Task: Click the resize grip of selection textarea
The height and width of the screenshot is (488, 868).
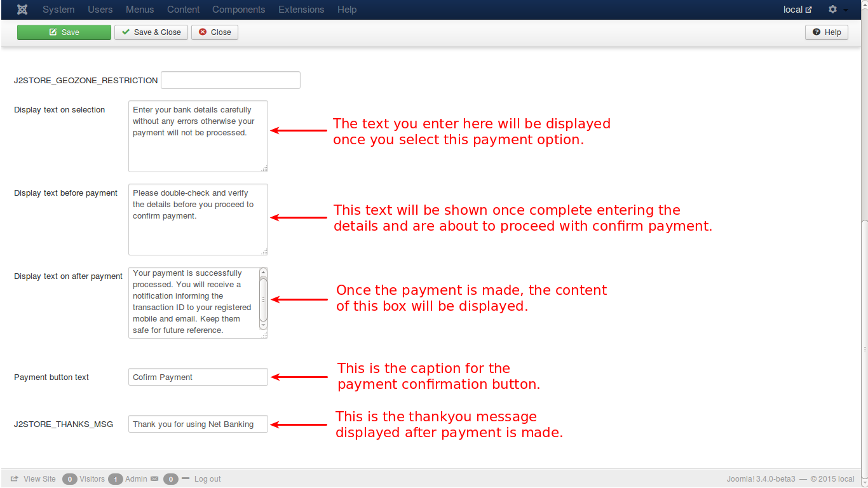Action: tap(264, 168)
